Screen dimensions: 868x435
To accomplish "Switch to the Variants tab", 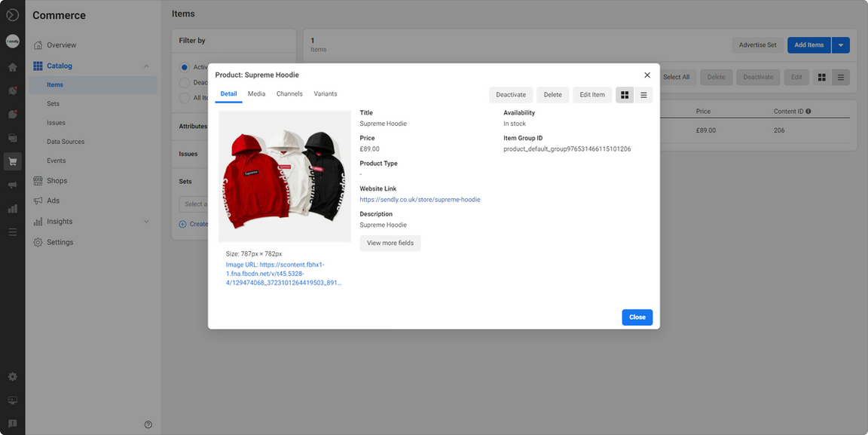I will [325, 93].
